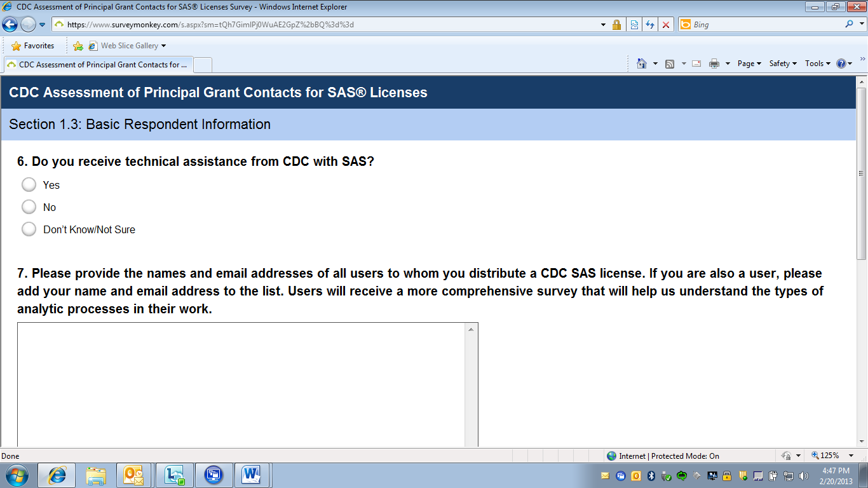The width and height of the screenshot is (868, 488).
Task: Expand zoom level dropdown arrow
Action: coord(852,456)
